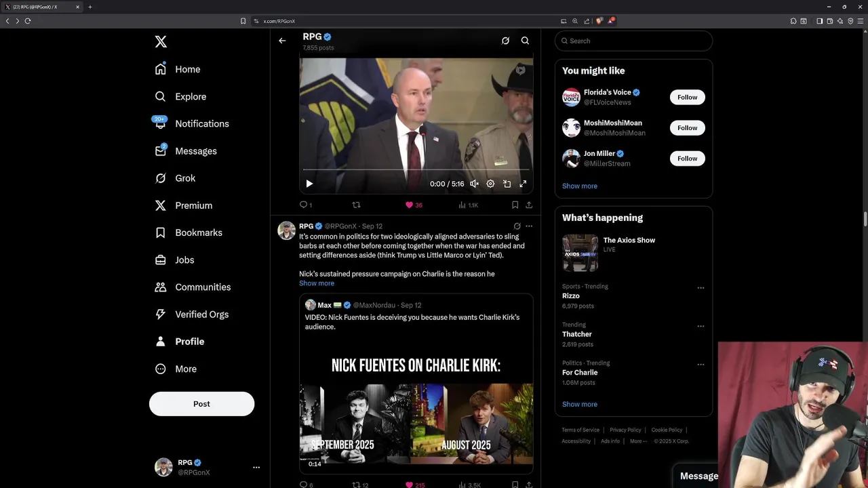View analytics showing 1.1K views
This screenshot has height=488, width=868.
[468, 205]
